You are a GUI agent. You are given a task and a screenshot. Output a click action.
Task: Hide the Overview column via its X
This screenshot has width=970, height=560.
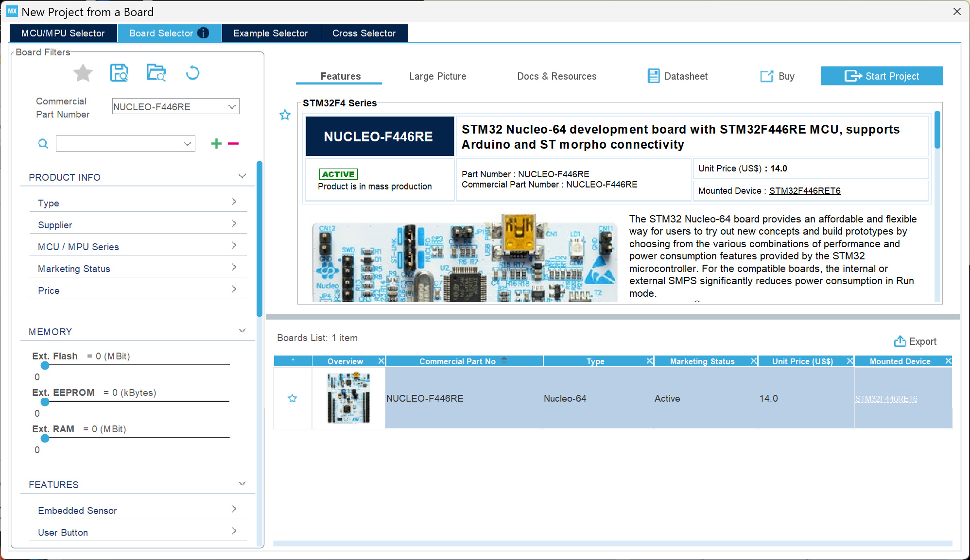point(381,361)
